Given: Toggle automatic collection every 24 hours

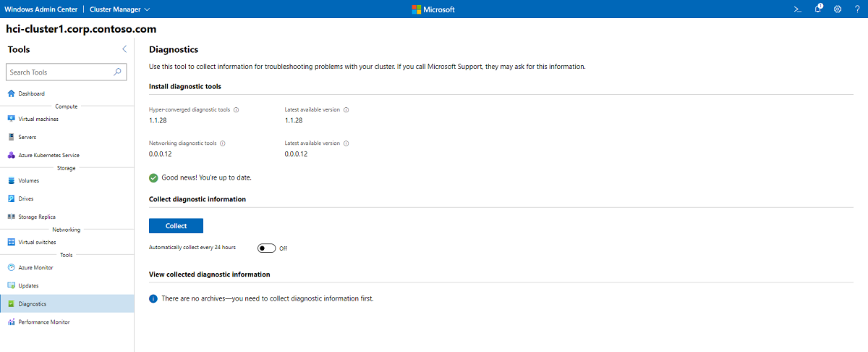Looking at the screenshot, I should (267, 248).
